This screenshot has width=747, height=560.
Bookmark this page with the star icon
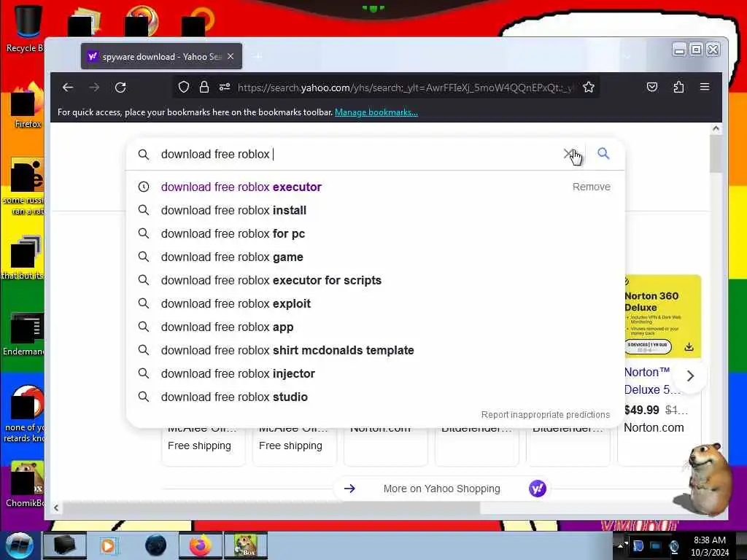[589, 87]
